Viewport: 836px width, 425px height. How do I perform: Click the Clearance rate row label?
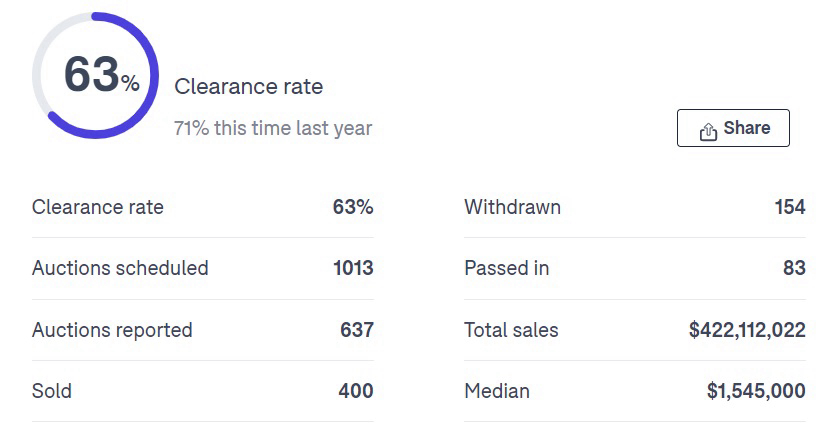click(x=98, y=207)
